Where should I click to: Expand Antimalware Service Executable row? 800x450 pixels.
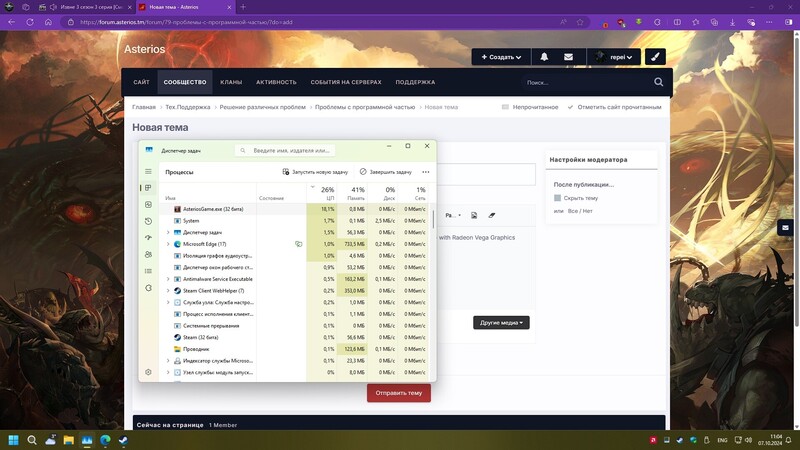click(x=168, y=279)
